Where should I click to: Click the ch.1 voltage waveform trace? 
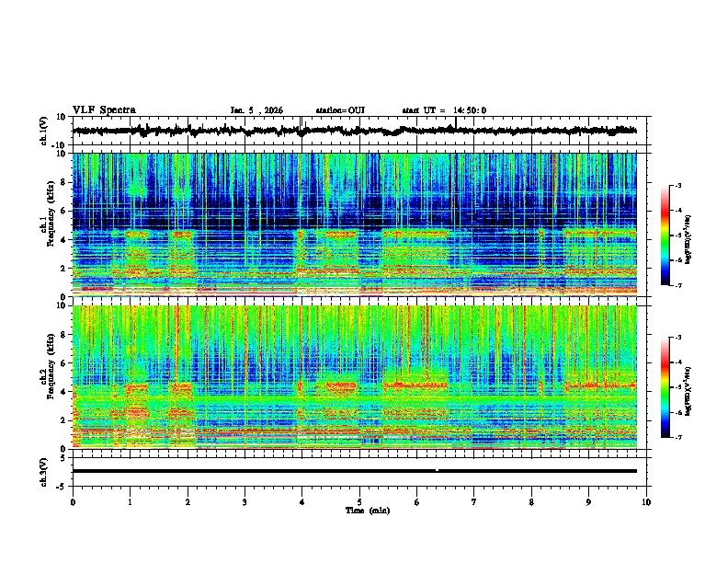pos(354,131)
